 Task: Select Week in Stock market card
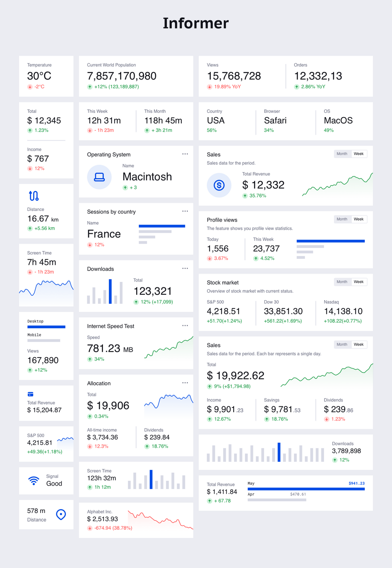coord(359,282)
